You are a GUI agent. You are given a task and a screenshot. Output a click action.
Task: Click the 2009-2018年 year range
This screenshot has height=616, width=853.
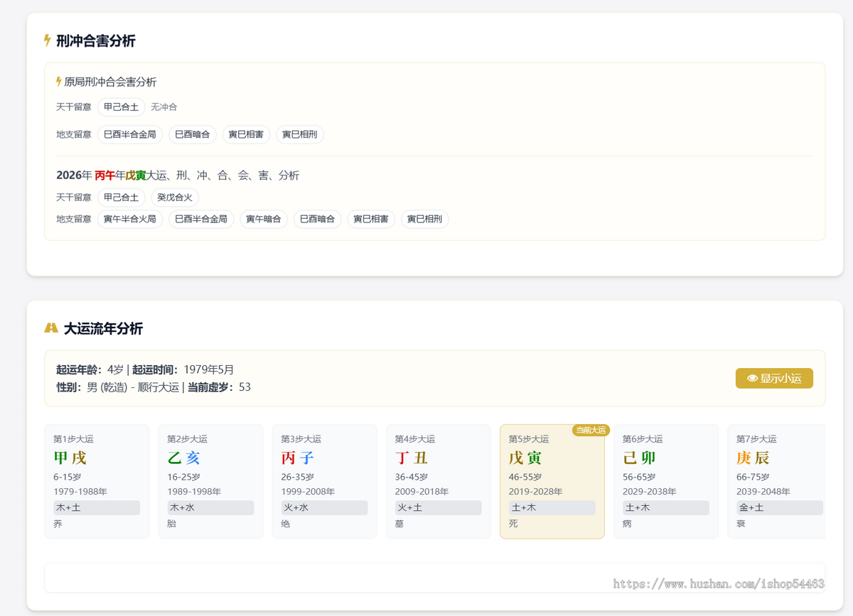pyautogui.click(x=422, y=492)
